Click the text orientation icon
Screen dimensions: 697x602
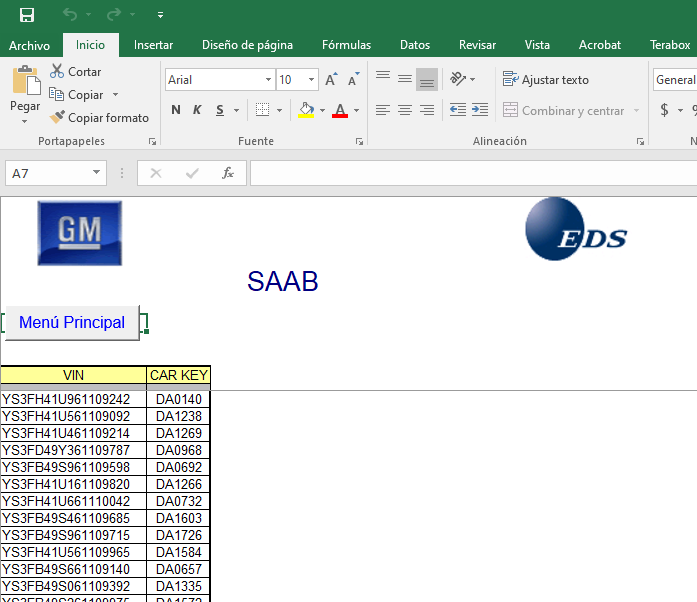coord(458,79)
